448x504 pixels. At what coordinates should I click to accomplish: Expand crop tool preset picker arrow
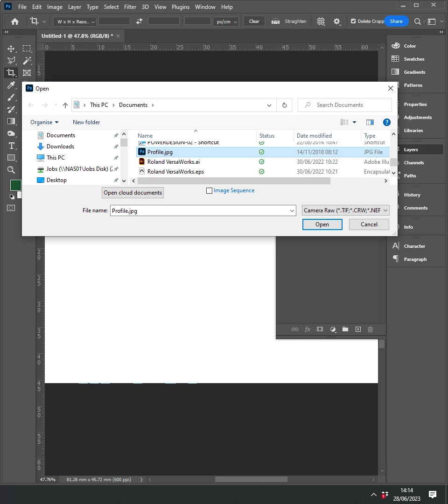point(44,21)
